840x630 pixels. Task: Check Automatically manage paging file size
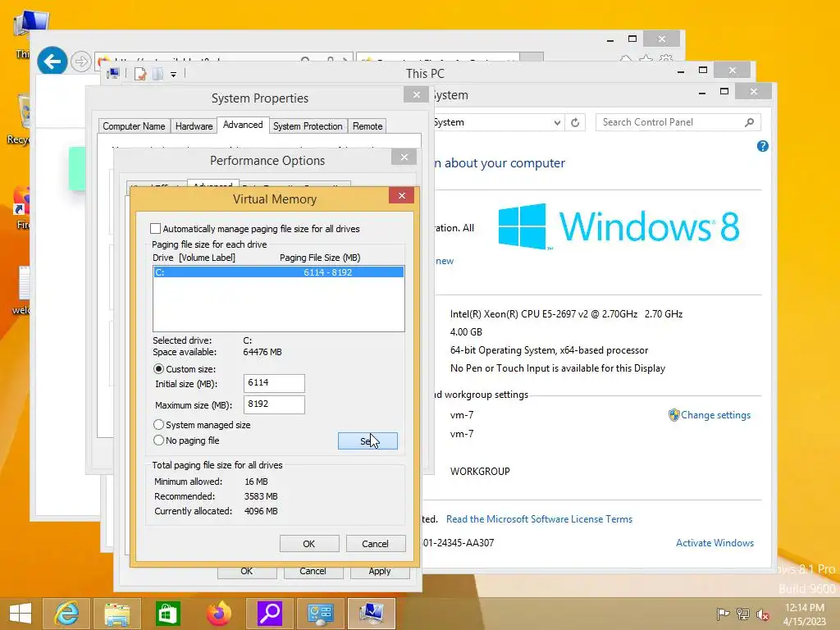155,229
